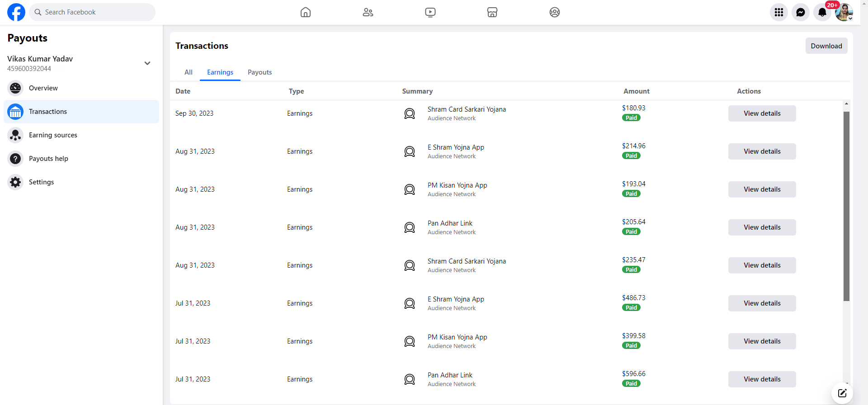Click the Settings gear icon
868x405 pixels.
15,182
